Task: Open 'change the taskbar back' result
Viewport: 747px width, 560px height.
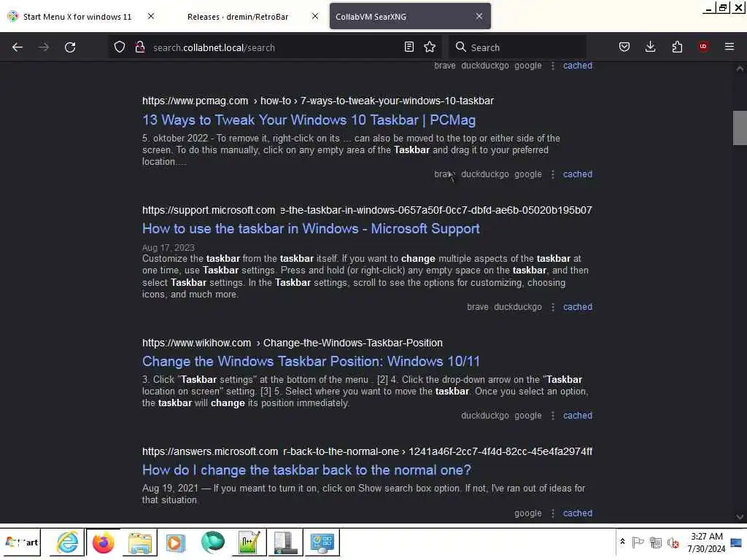Action: pos(306,470)
